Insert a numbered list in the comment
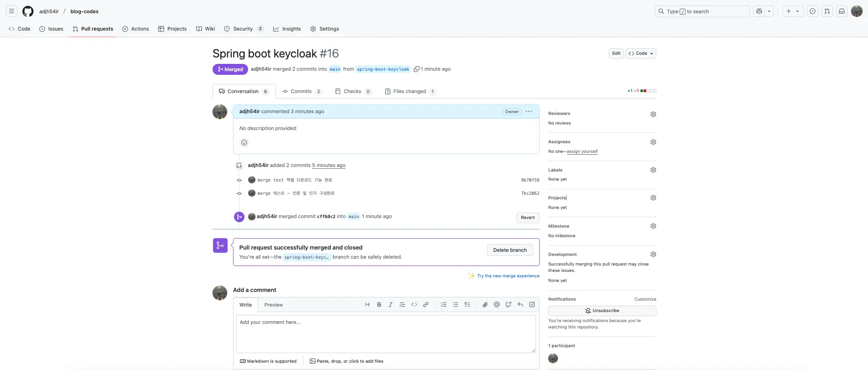Screen dimensions: 868x370 coord(444,305)
